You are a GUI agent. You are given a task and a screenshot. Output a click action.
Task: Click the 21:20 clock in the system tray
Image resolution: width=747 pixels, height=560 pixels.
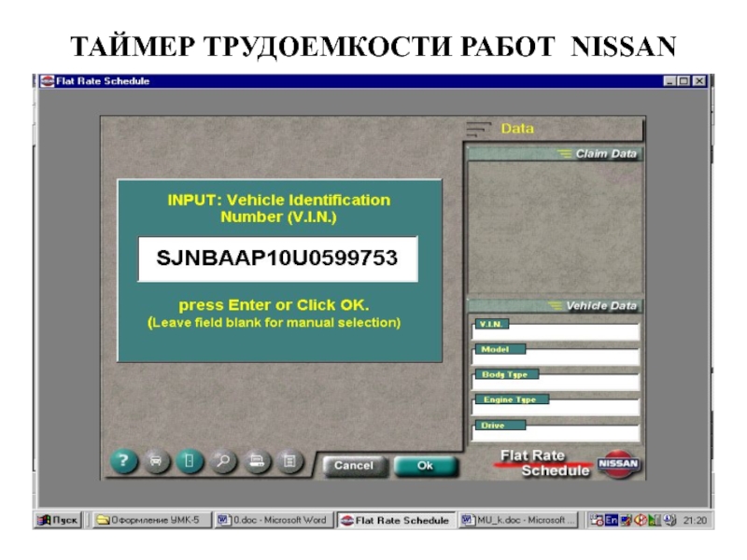[x=695, y=521]
